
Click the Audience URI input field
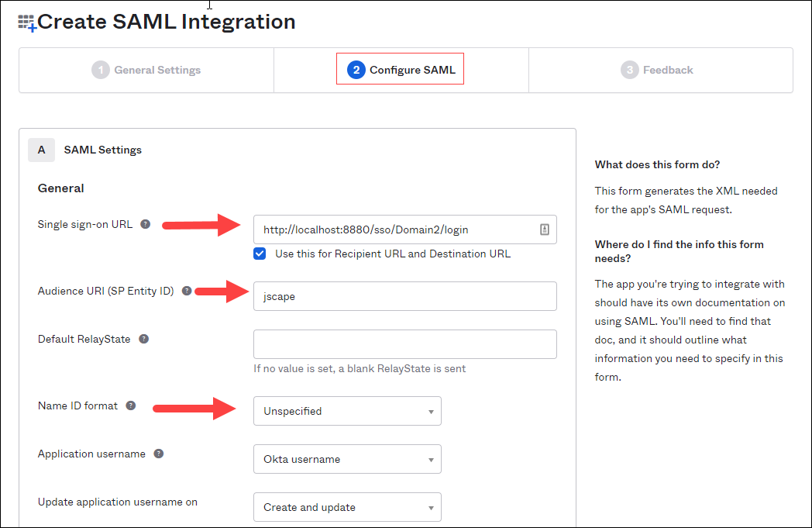click(404, 296)
